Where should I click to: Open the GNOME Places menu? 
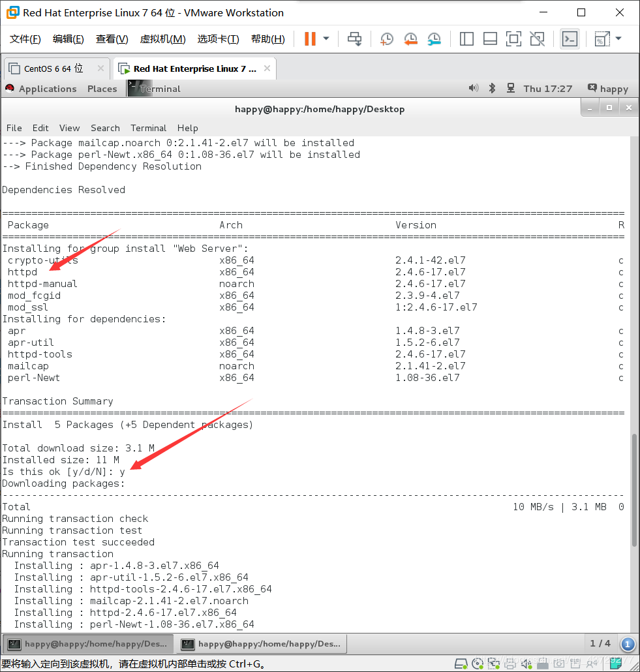coord(102,89)
